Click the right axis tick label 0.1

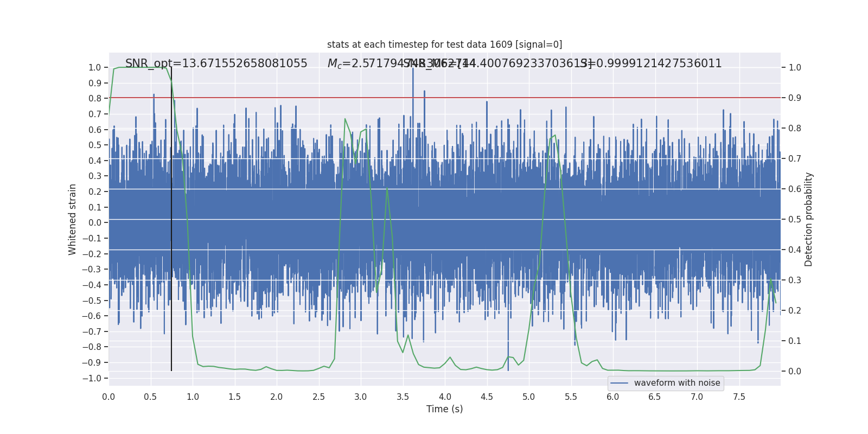pos(795,341)
